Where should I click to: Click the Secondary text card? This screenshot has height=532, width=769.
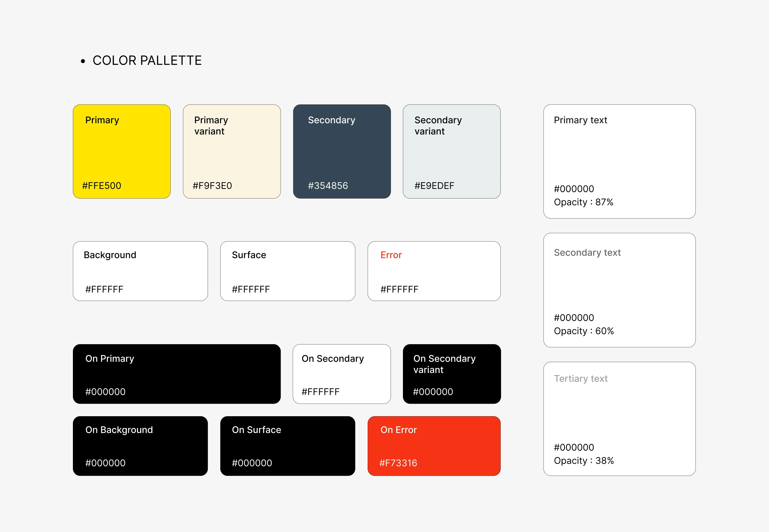619,290
